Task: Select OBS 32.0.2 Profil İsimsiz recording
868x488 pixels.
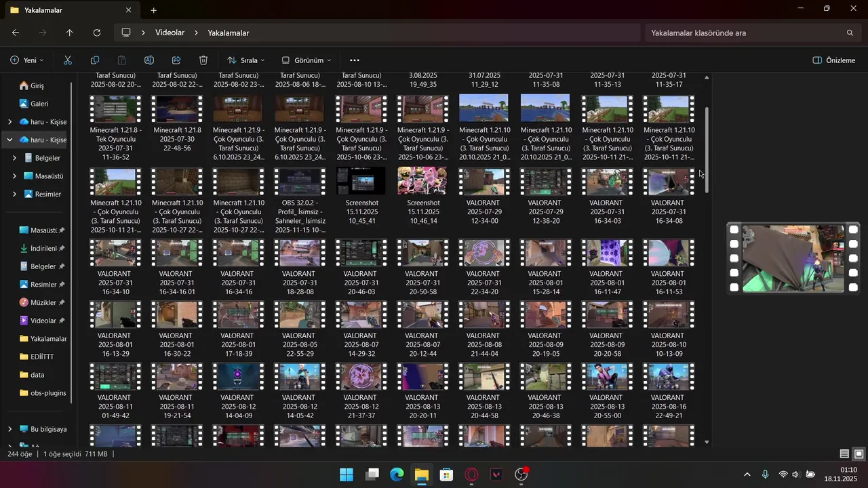Action: click(300, 201)
